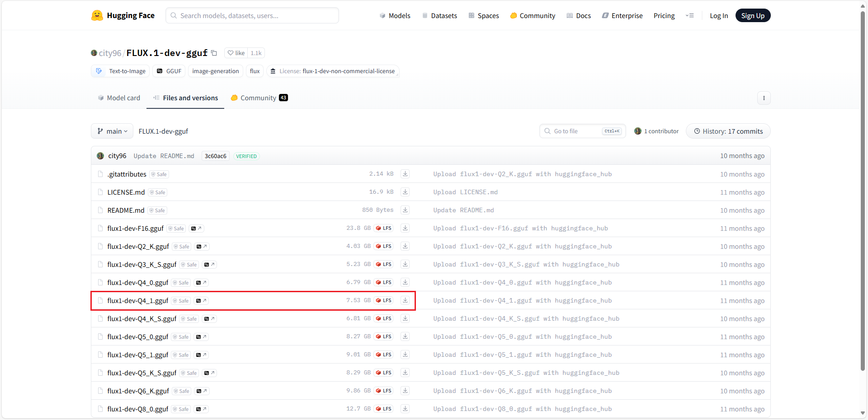Open three-dot options menu for repository
This screenshot has width=868, height=420.
tap(764, 98)
